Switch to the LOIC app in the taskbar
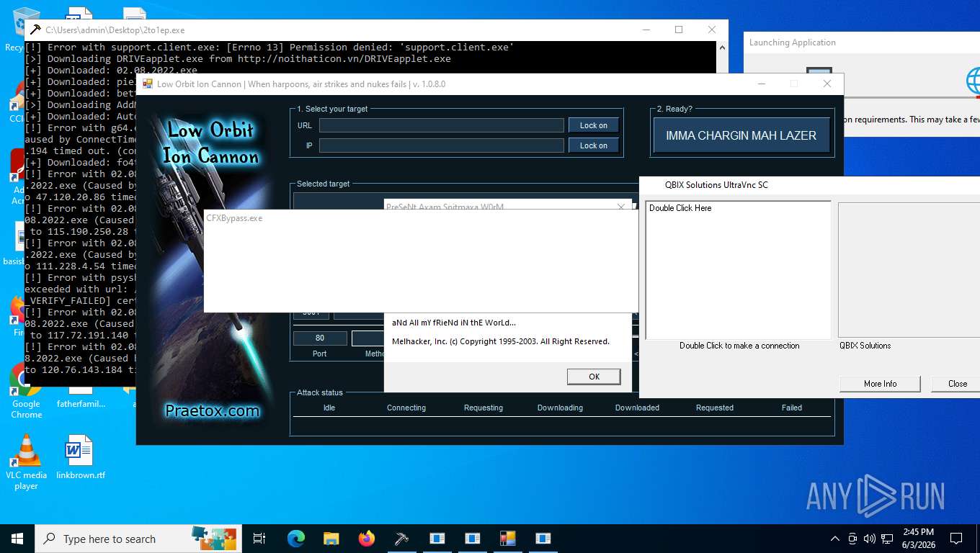Image resolution: width=980 pixels, height=553 pixels. pyautogui.click(x=507, y=539)
